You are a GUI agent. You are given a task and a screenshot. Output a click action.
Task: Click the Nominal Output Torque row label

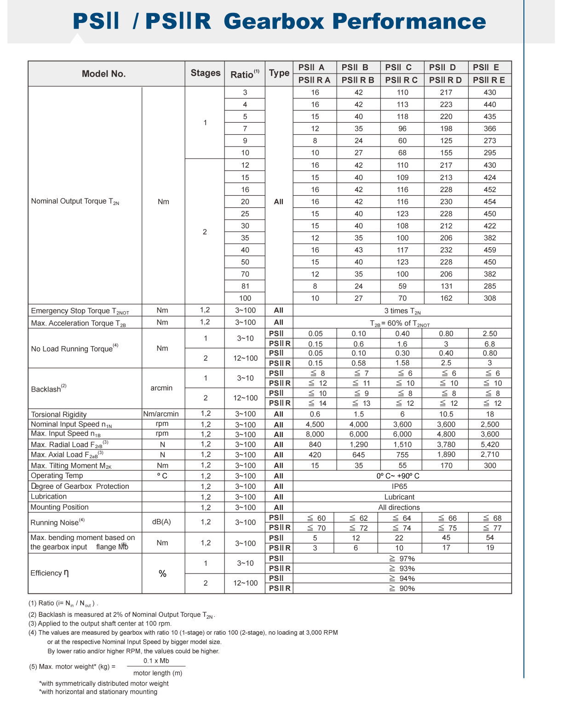click(75, 201)
